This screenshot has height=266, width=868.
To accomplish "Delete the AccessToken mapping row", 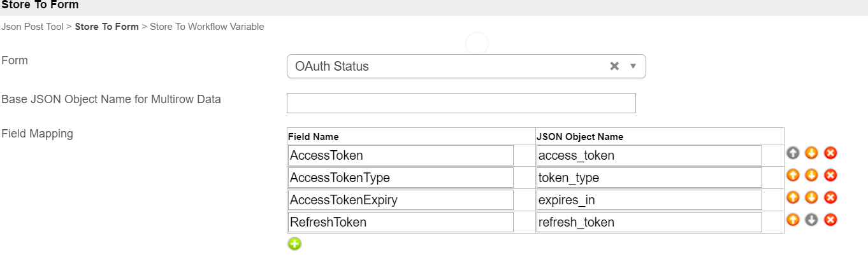I will tap(830, 153).
